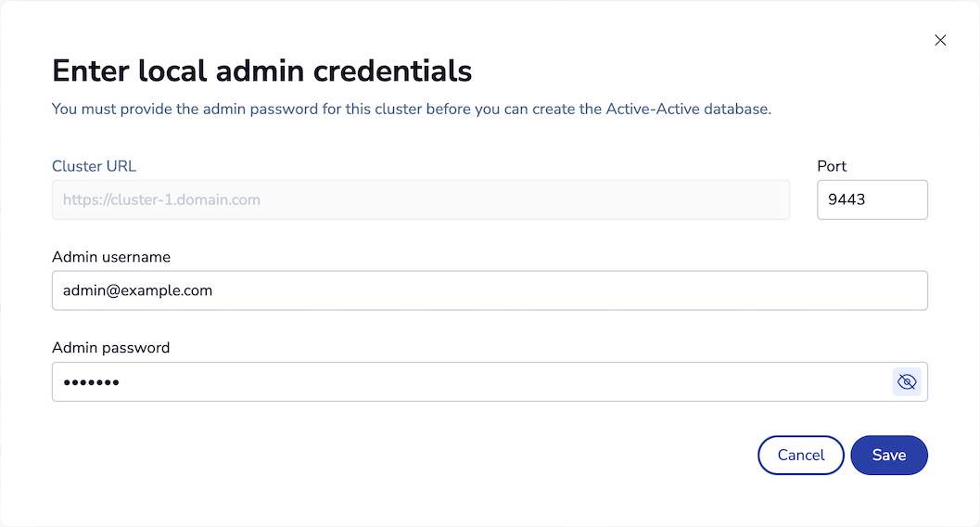Click the 'https://cluster-1.domain.com' placeholder text
980x527 pixels.
(161, 199)
